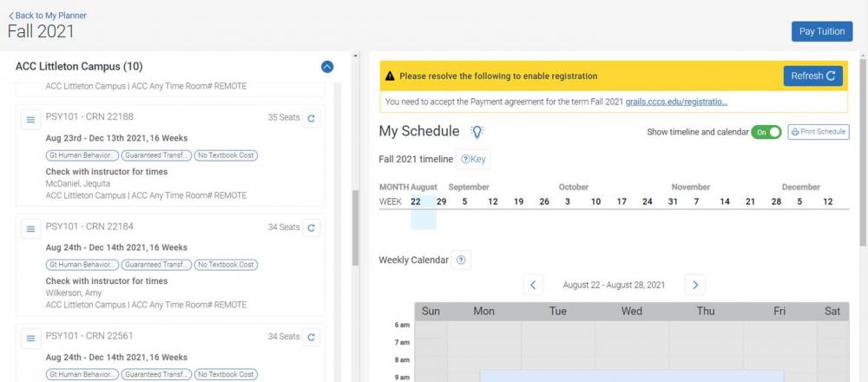Click the 'Fall 2021' page heading
The width and height of the screenshot is (868, 382).
coord(41,31)
